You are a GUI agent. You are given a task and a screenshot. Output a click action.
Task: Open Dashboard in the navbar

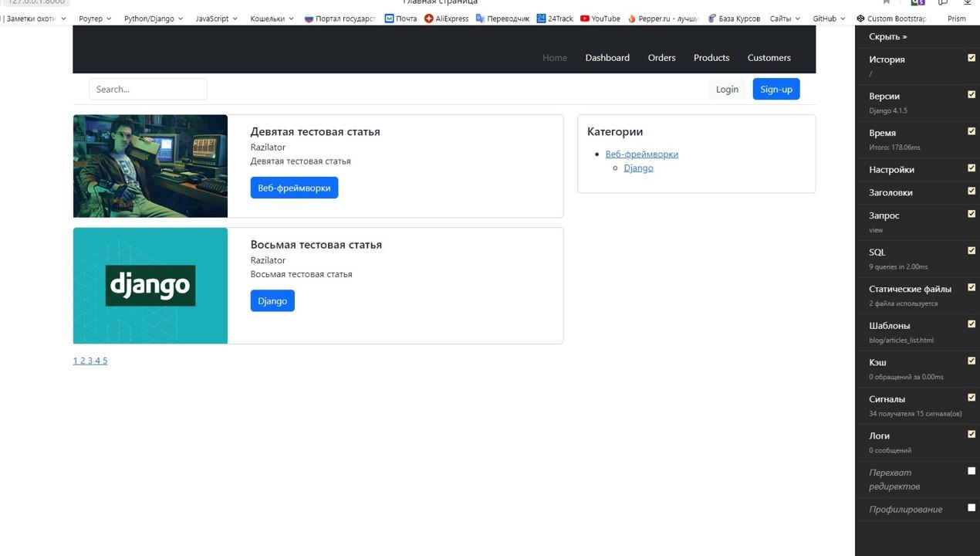tap(607, 58)
